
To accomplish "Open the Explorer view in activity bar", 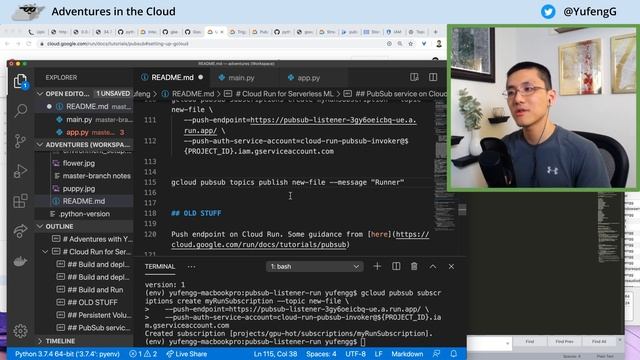I will pyautogui.click(x=20, y=81).
